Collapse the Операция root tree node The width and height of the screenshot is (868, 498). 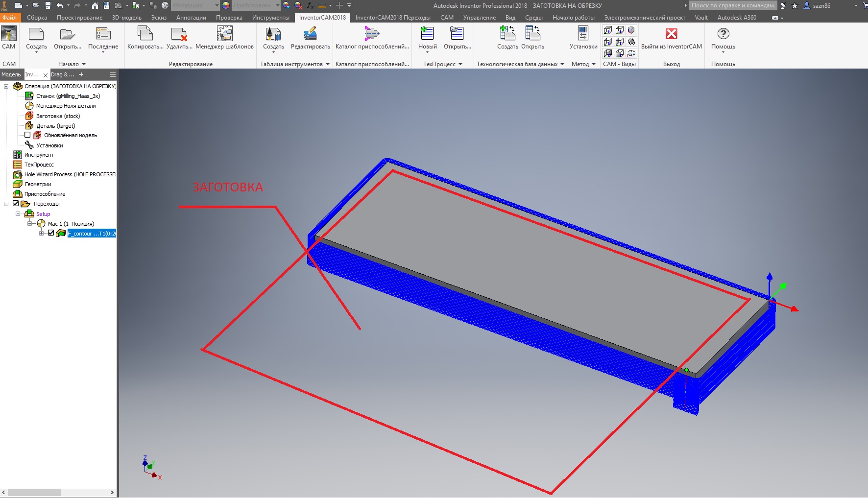point(6,86)
